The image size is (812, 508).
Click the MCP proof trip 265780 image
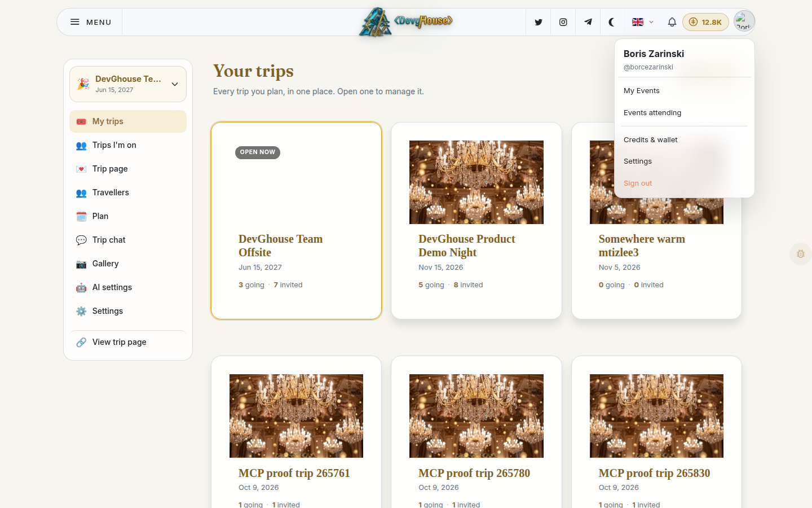pos(476,416)
